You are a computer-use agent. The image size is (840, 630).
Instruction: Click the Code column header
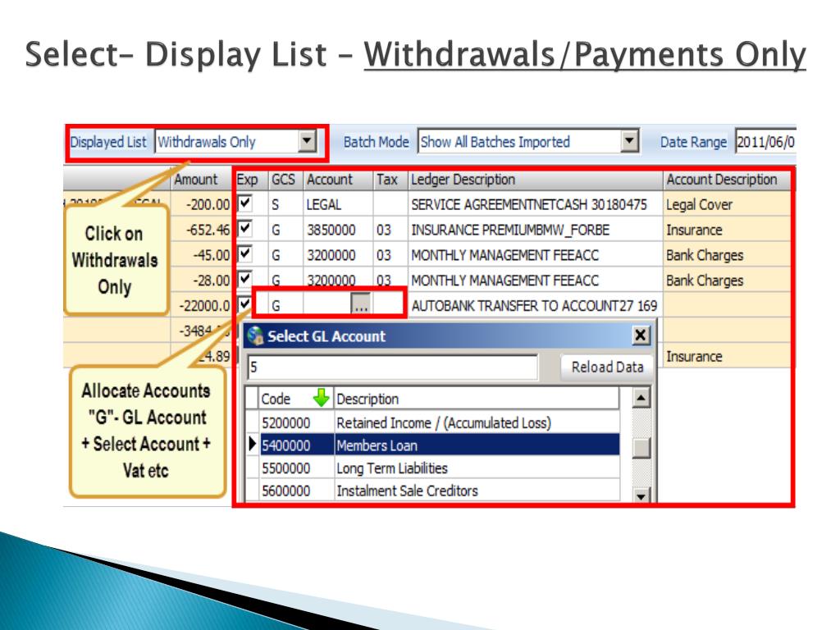tap(295, 399)
